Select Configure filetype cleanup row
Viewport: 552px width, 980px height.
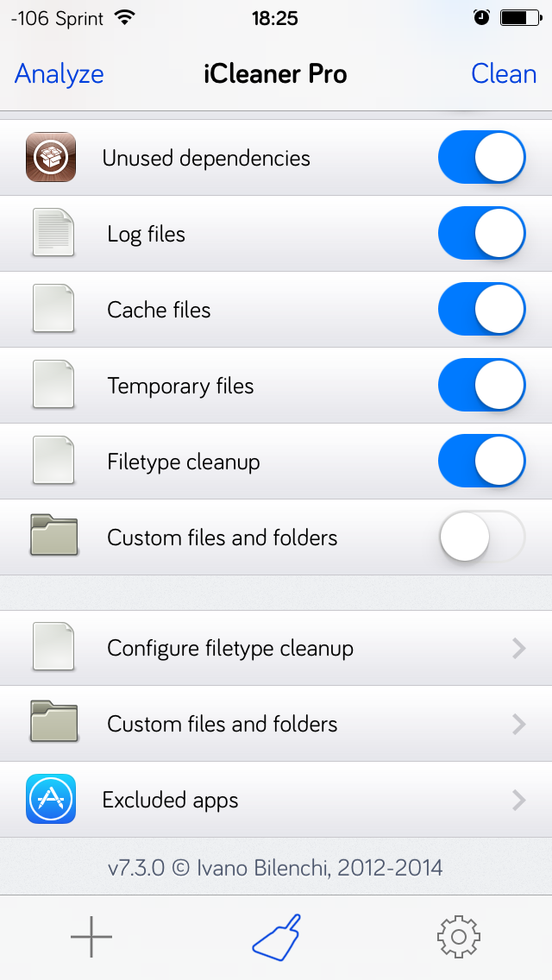point(276,648)
